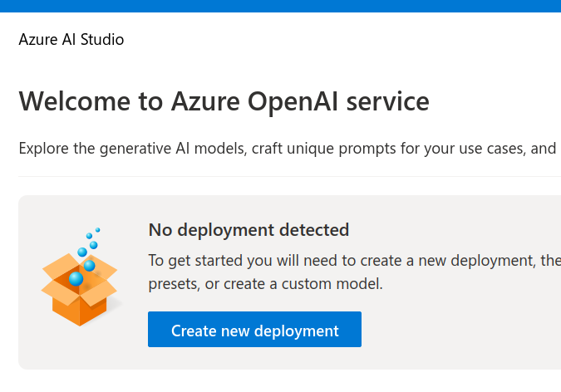Click the 'To get started you will need' text
The image size is (561, 392).
(x=242, y=261)
